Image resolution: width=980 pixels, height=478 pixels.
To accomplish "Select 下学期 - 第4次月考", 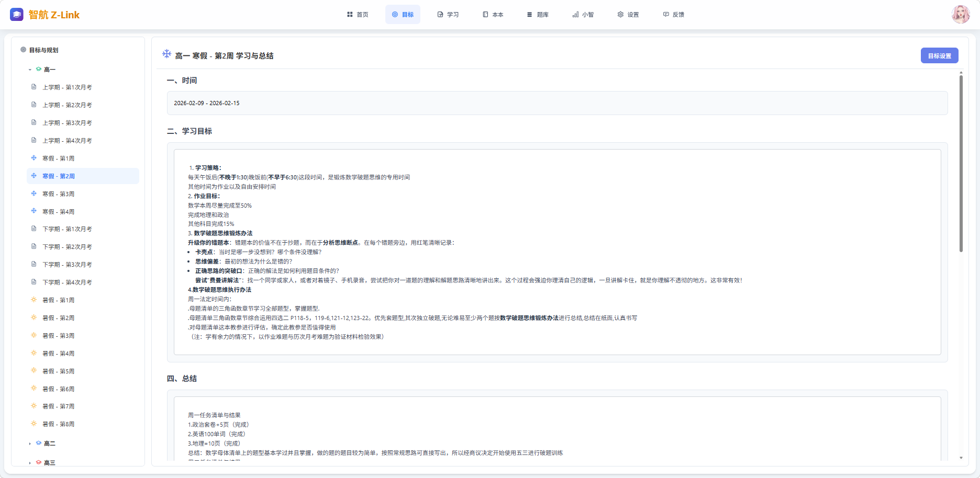I will 83,282.
